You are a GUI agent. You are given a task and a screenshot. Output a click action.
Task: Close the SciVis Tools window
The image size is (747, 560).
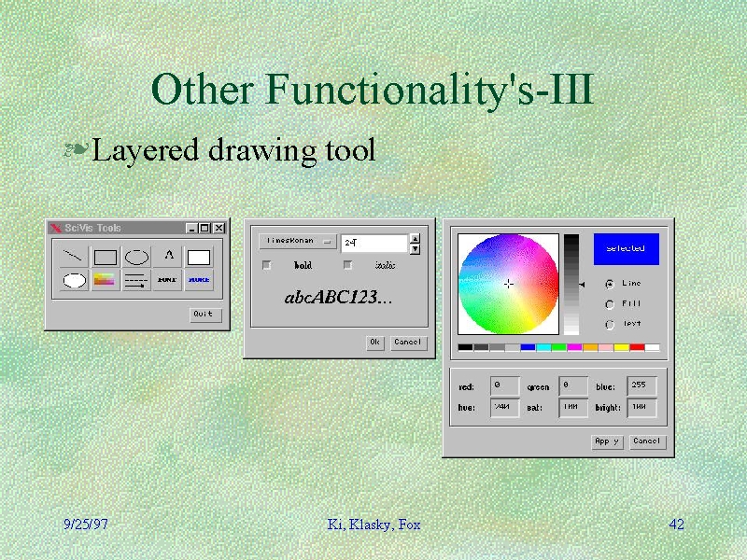point(218,228)
